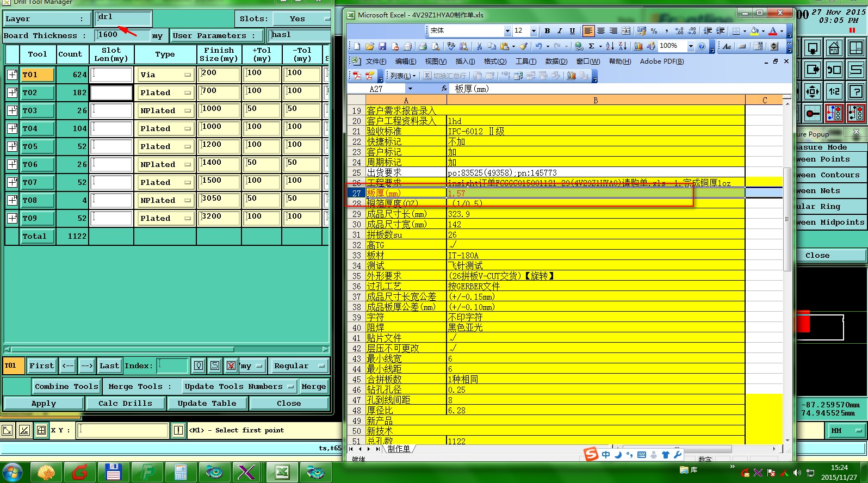Click the Calc Drills button
The height and width of the screenshot is (483, 868).
click(x=125, y=403)
